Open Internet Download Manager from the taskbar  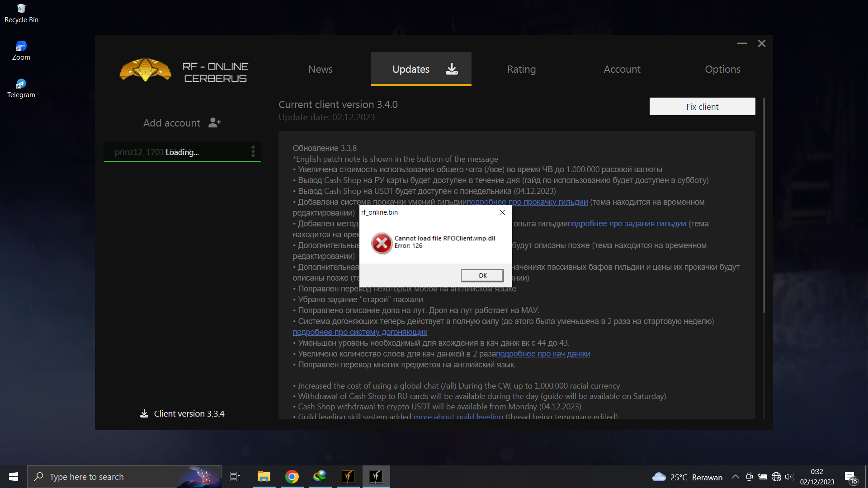pyautogui.click(x=320, y=477)
